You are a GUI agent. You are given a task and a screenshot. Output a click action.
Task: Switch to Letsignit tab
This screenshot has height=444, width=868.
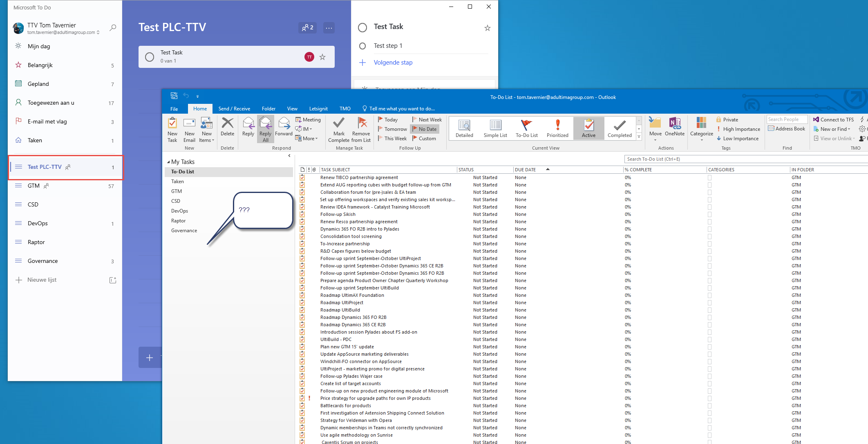click(318, 109)
